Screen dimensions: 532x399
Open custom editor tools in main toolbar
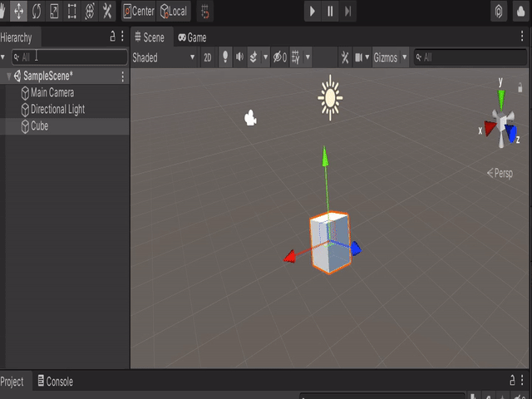pos(107,11)
